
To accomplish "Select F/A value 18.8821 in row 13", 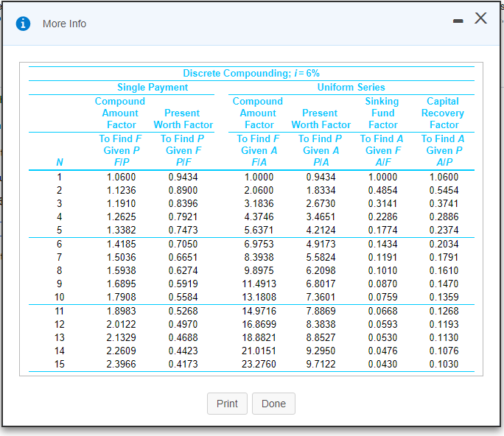I will [x=259, y=338].
